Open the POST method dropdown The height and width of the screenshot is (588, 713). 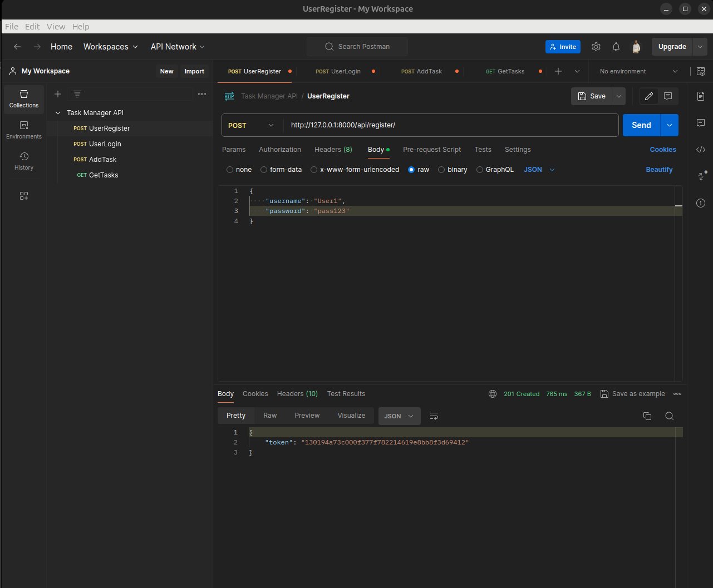point(252,125)
